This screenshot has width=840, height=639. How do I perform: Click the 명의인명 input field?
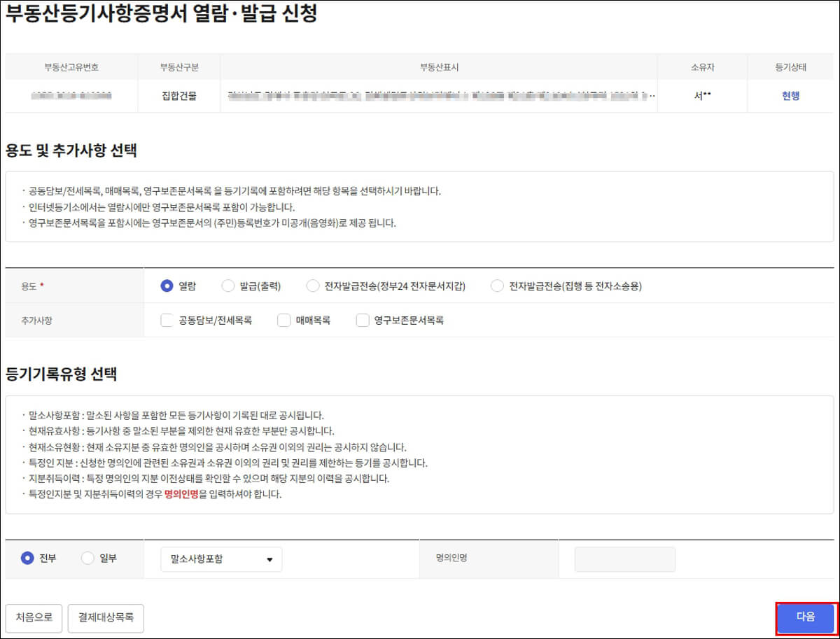(x=624, y=559)
